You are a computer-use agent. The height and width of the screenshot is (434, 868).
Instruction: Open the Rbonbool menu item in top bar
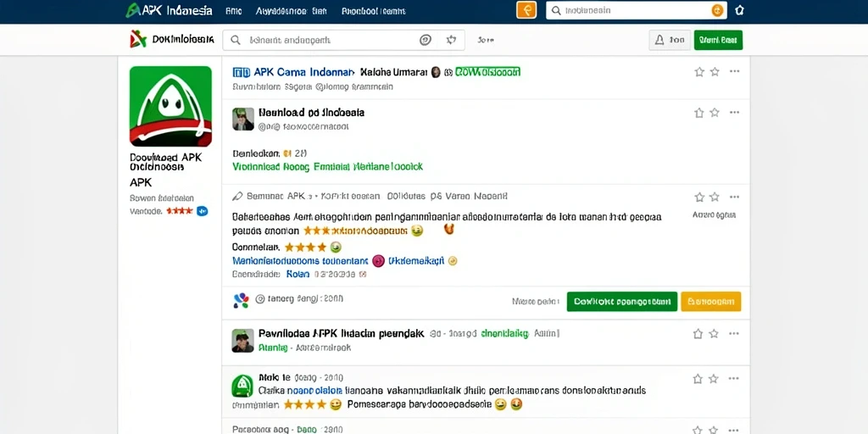coord(374,10)
